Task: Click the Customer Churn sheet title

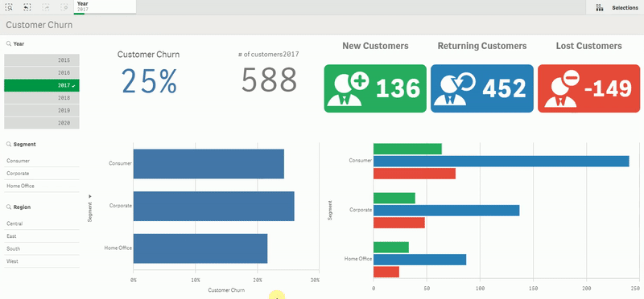Action: 39,25
